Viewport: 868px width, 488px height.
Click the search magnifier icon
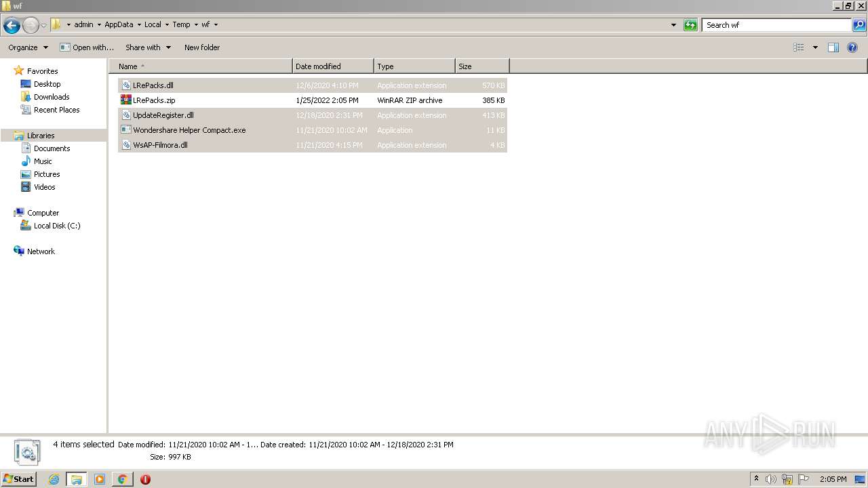pyautogui.click(x=859, y=25)
